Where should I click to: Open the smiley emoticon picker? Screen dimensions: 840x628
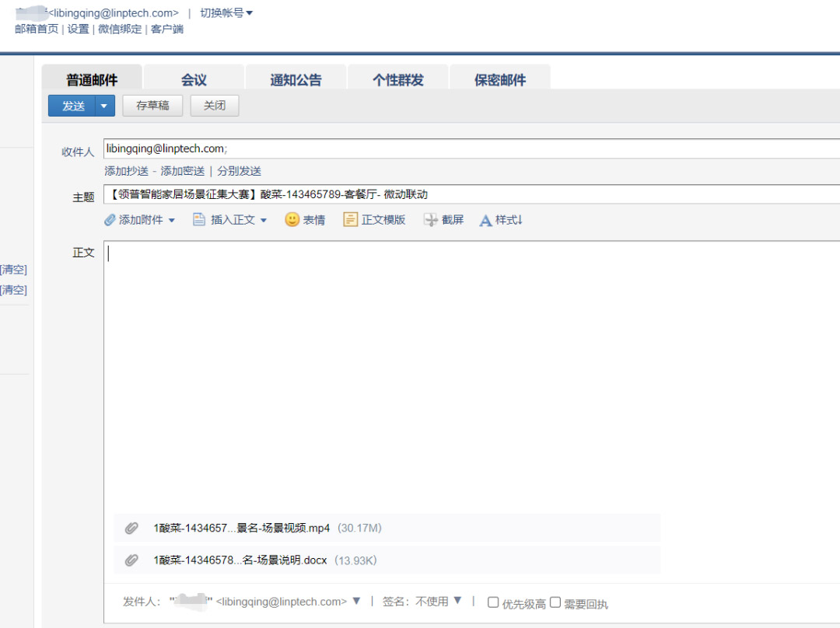point(292,220)
